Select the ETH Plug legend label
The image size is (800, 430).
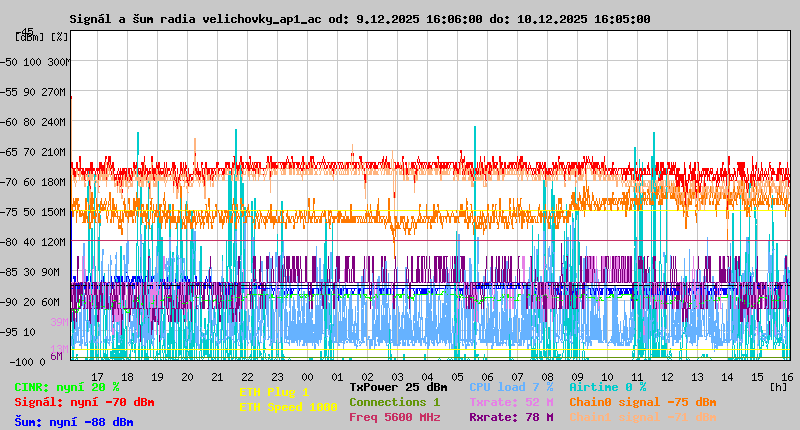(x=274, y=392)
